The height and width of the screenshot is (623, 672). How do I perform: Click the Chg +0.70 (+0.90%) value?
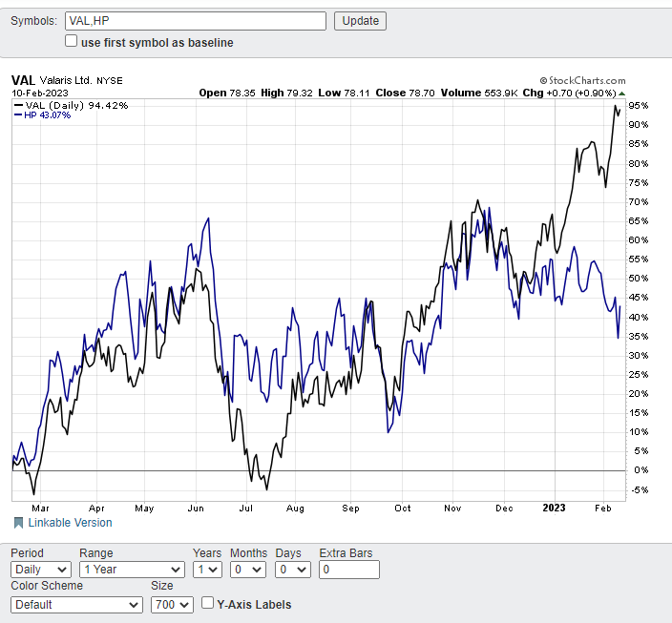pos(569,93)
